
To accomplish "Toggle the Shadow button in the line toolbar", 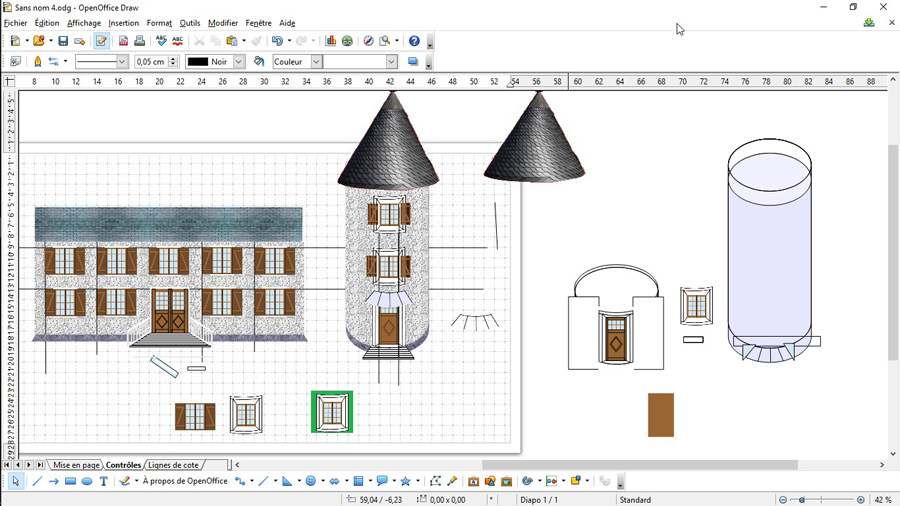I will [412, 62].
